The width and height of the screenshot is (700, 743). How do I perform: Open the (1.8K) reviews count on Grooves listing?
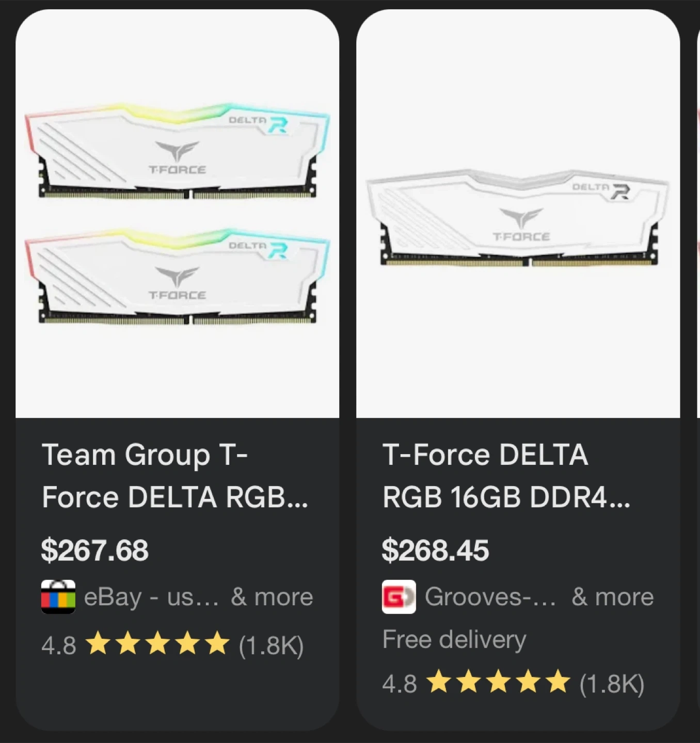[x=612, y=684]
